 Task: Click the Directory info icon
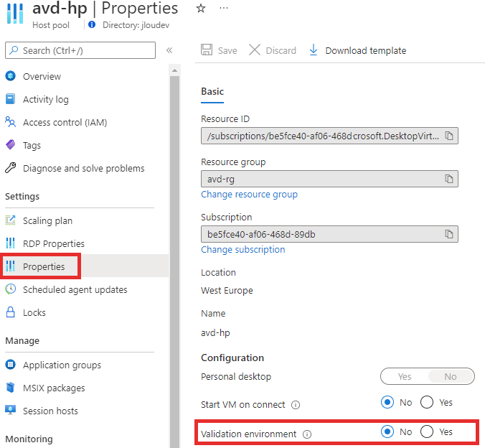coord(92,24)
